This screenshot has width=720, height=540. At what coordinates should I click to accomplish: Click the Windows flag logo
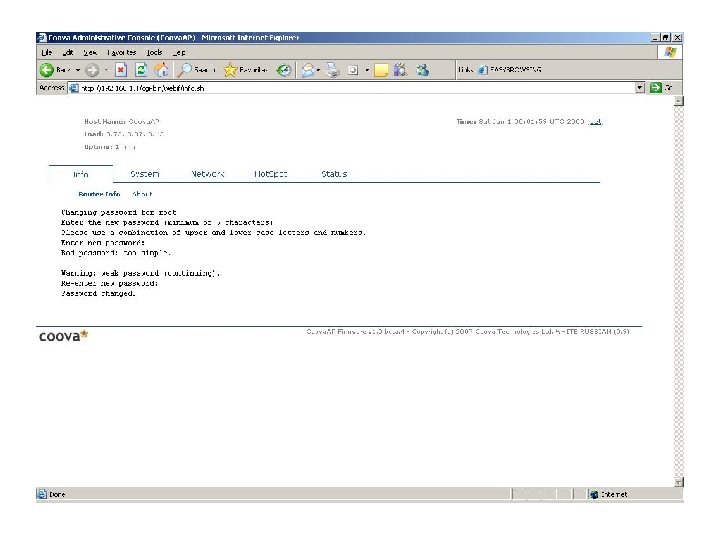coord(670,52)
